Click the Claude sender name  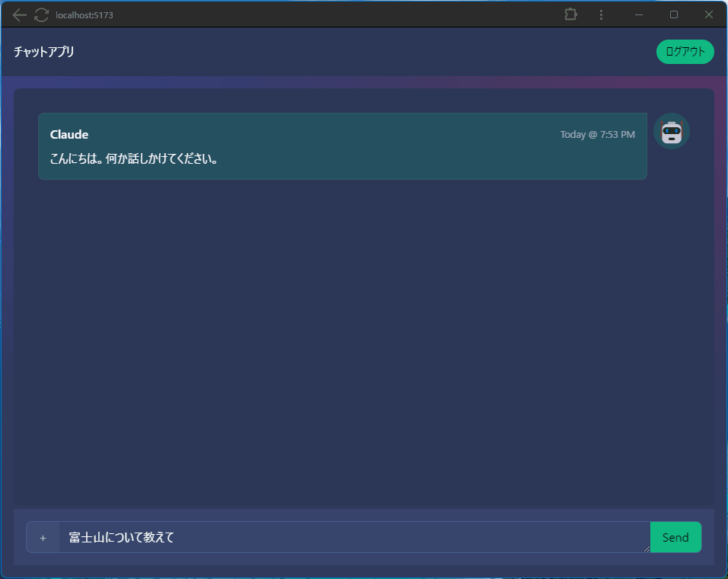pos(69,135)
